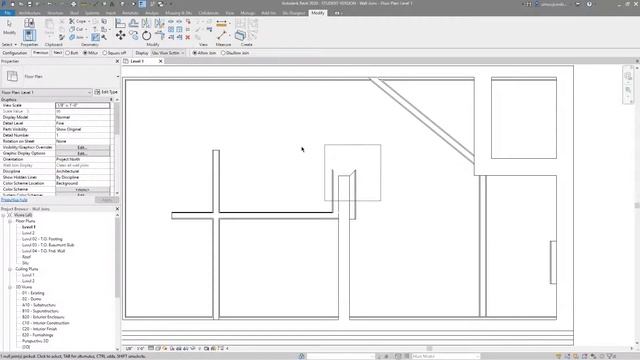Viewport: 640px width, 360px height.
Task: Switch to the Manage ribbon tab
Action: 247,13
